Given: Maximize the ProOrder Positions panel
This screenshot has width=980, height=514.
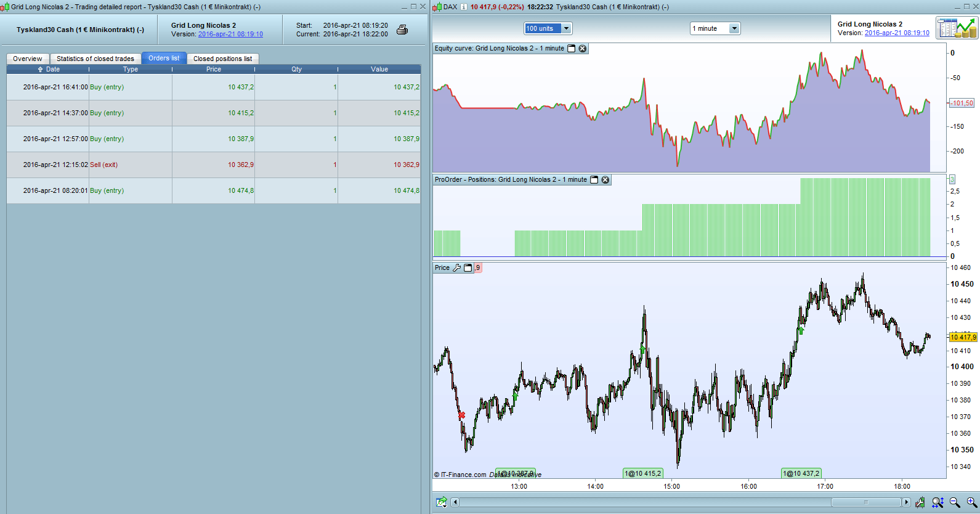Looking at the screenshot, I should pos(594,180).
